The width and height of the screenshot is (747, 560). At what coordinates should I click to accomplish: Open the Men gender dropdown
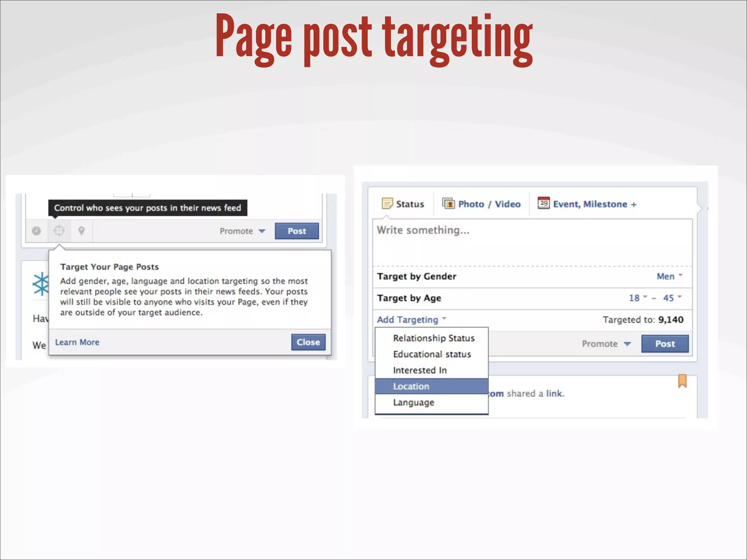tap(669, 276)
